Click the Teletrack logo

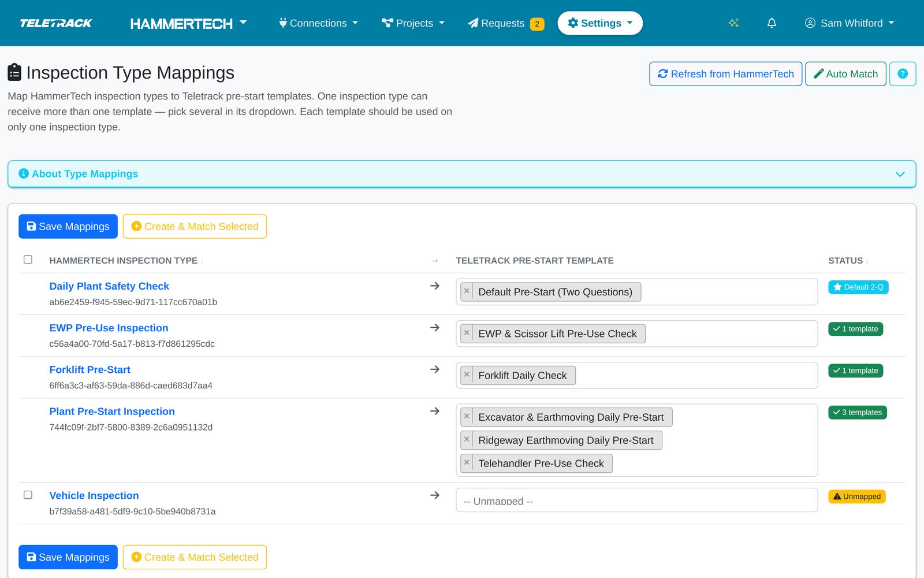point(56,23)
